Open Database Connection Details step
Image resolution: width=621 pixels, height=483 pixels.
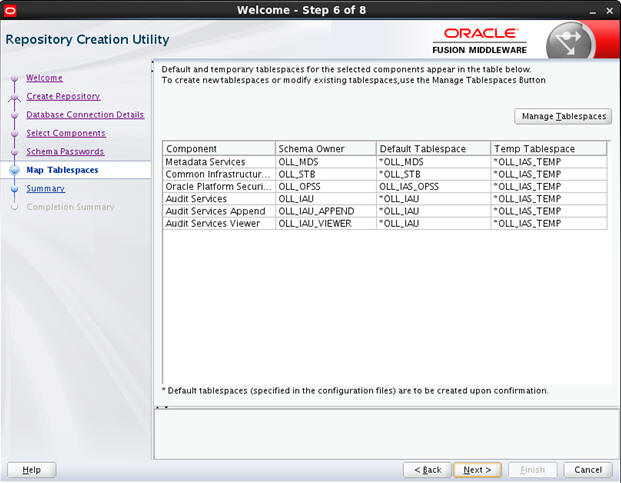tap(85, 115)
